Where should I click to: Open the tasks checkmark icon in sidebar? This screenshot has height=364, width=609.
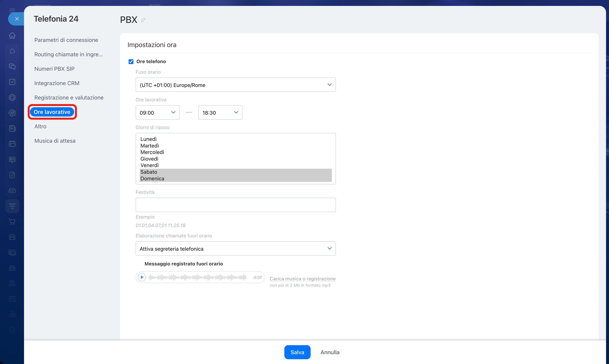pos(12,82)
